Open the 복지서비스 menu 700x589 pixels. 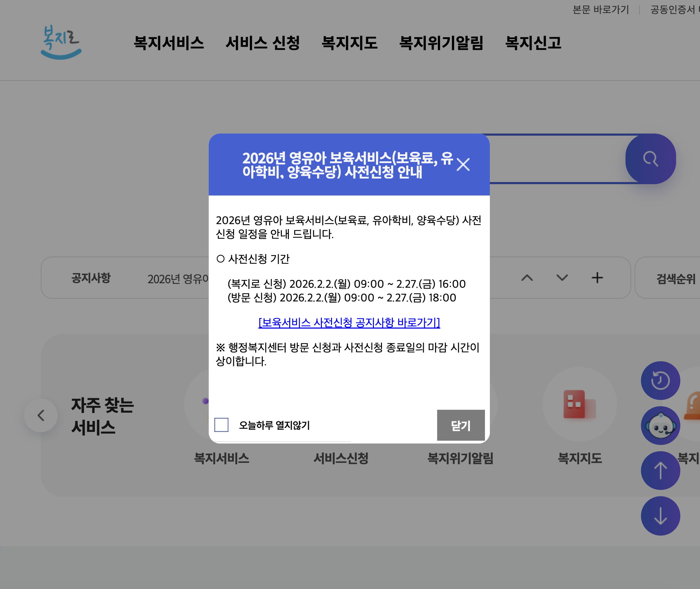tap(169, 43)
